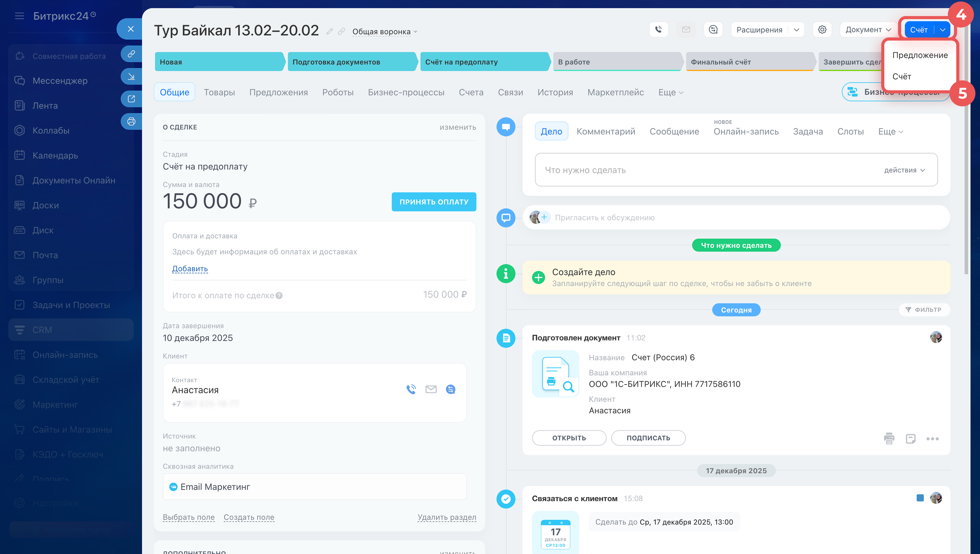Edit the deal title with the pencil icon
Screen dimensions: 980x554
point(329,32)
